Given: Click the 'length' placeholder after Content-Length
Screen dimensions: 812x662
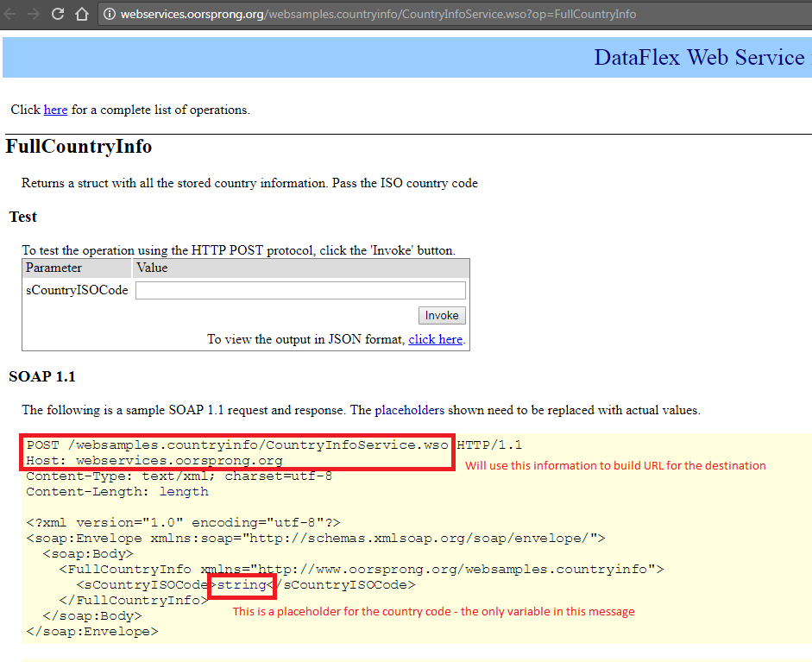Looking at the screenshot, I should point(183,491).
